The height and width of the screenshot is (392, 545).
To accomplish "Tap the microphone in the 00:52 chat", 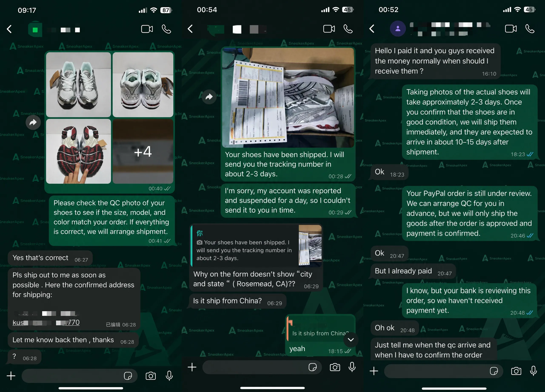I will click(x=534, y=371).
